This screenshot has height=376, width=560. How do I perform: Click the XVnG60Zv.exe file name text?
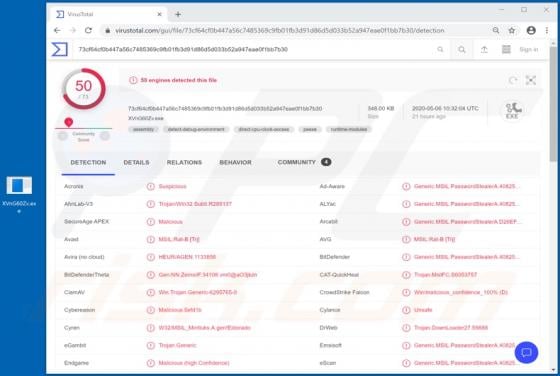pyautogui.click(x=146, y=118)
